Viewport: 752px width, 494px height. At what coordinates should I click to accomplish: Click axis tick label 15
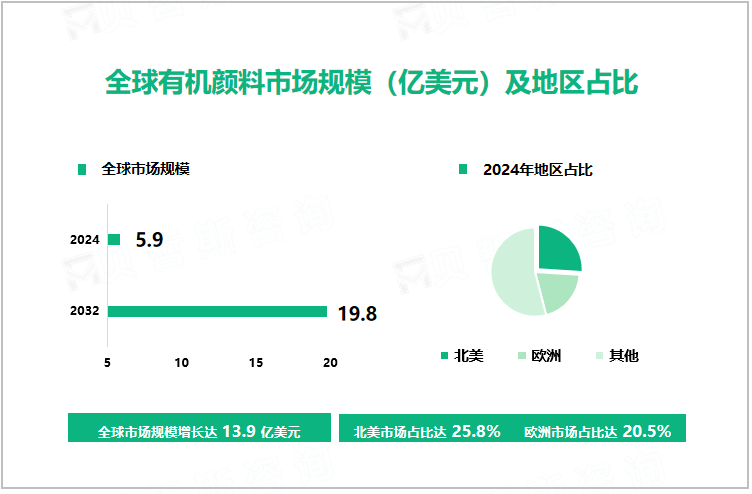pyautogui.click(x=256, y=363)
